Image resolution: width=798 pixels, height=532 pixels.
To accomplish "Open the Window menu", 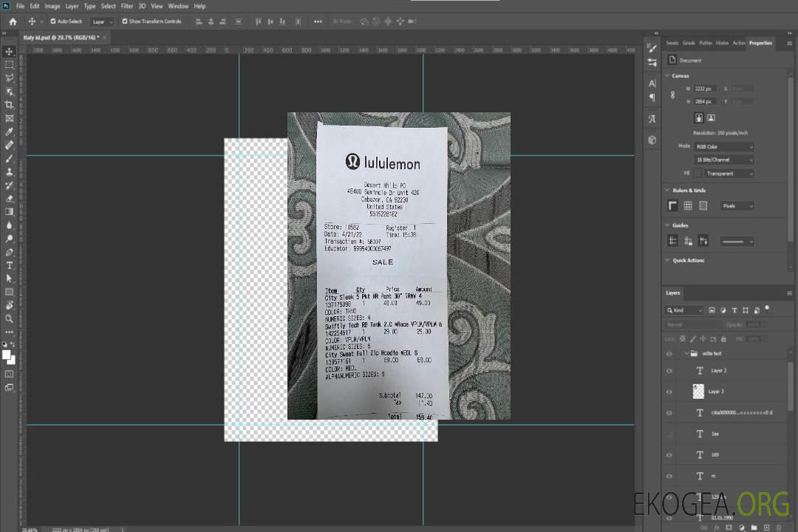I will 178,6.
